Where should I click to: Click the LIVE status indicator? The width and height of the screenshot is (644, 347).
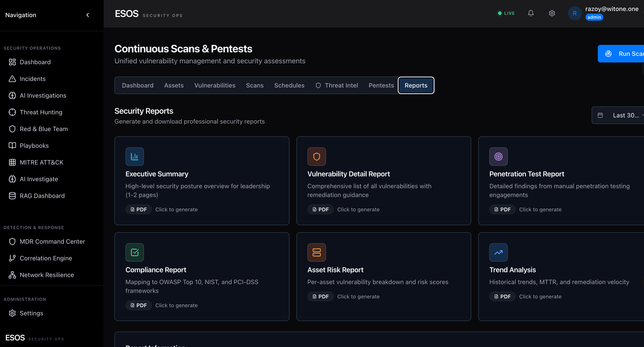[x=506, y=13]
